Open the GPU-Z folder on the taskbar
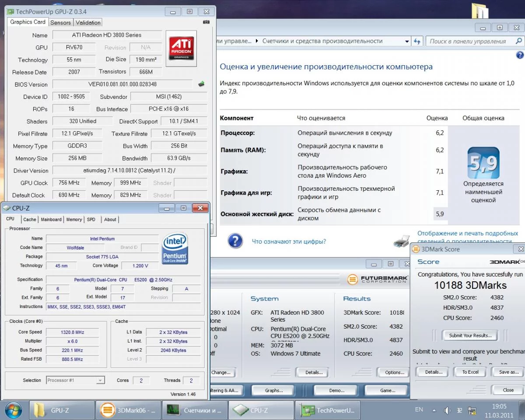The width and height of the screenshot is (525, 420). click(62, 410)
